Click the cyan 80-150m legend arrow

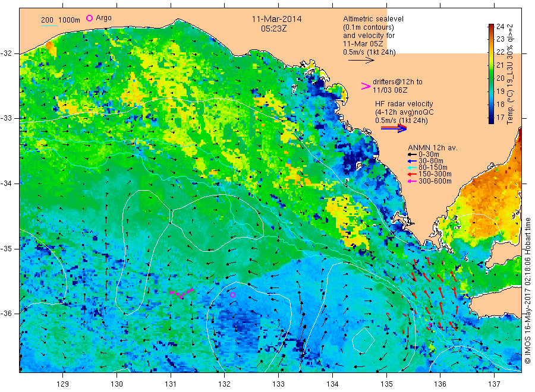412,167
